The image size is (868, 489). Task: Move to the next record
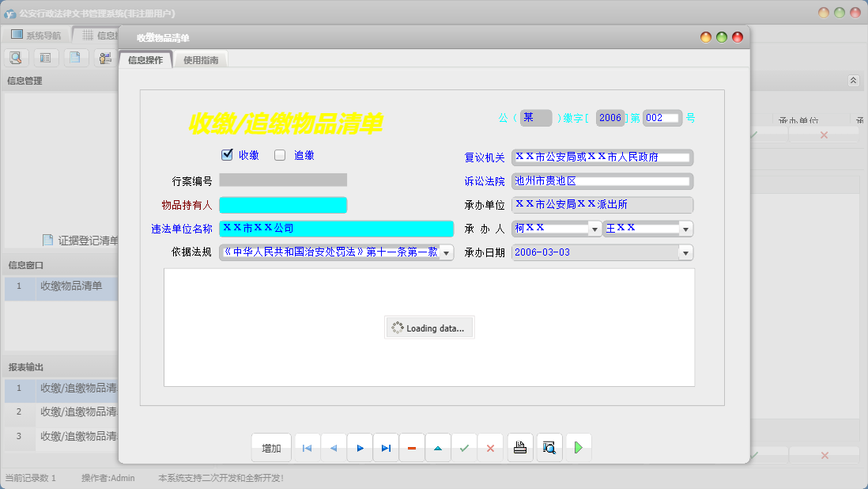360,448
